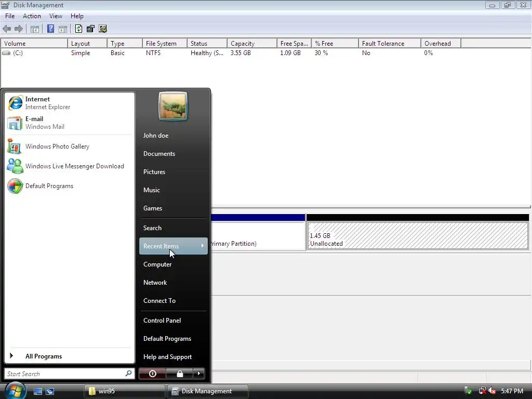The width and height of the screenshot is (532, 399).
Task: Sort by Status column header
Action: (207, 44)
